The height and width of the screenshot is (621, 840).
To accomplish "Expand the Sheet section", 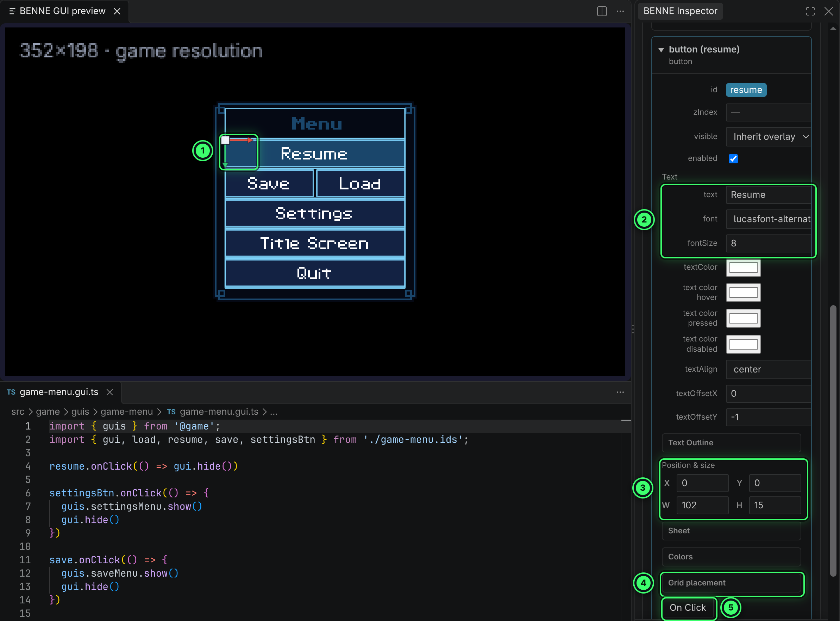I will pos(731,531).
